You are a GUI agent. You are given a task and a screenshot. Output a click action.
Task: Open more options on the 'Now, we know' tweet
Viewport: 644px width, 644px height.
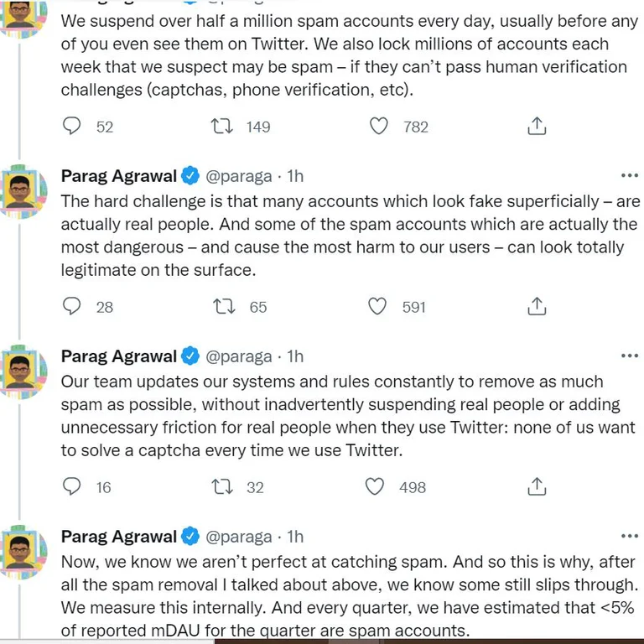tap(629, 537)
